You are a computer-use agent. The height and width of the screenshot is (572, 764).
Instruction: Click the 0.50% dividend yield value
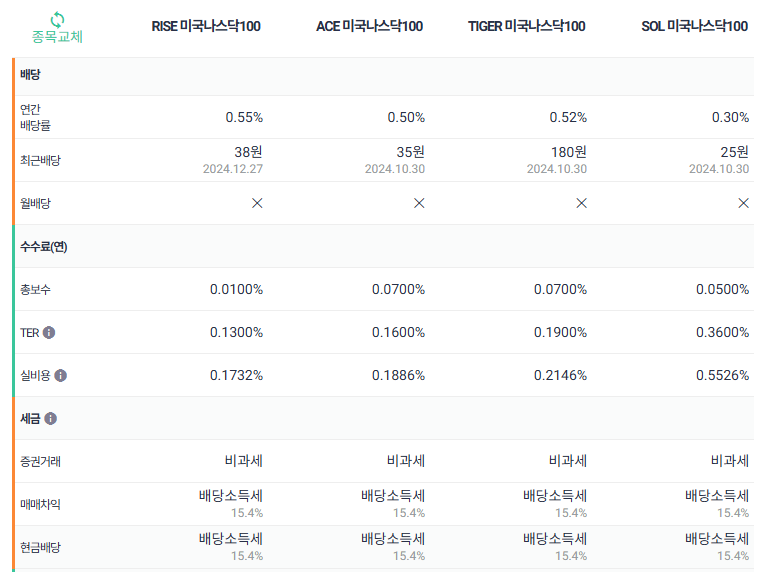point(406,117)
